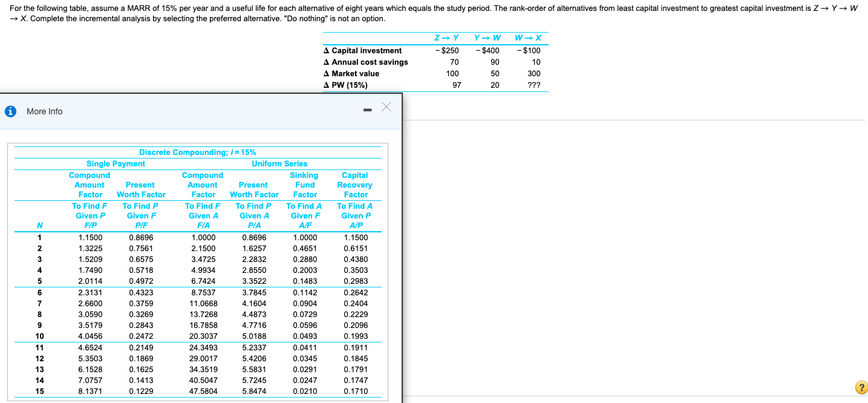Click the blue info icon on More Info
Image resolution: width=868 pixels, height=403 pixels.
[12, 111]
